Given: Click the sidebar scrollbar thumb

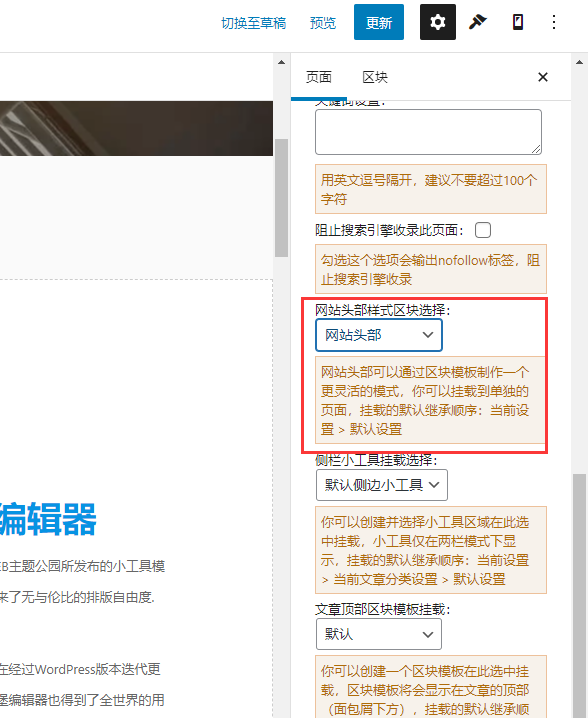Looking at the screenshot, I should pyautogui.click(x=579, y=595).
